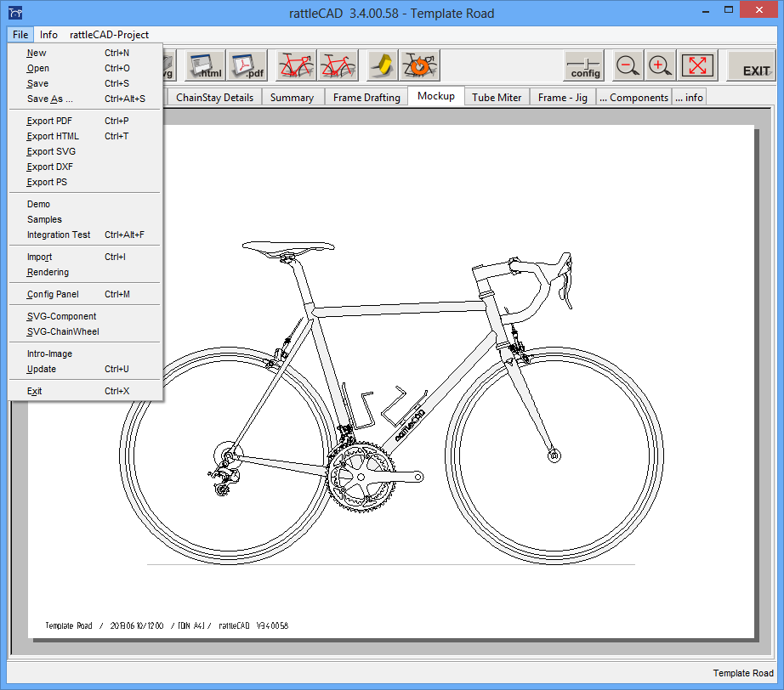Click the first red bicycle template icon
784x690 pixels.
296,65
